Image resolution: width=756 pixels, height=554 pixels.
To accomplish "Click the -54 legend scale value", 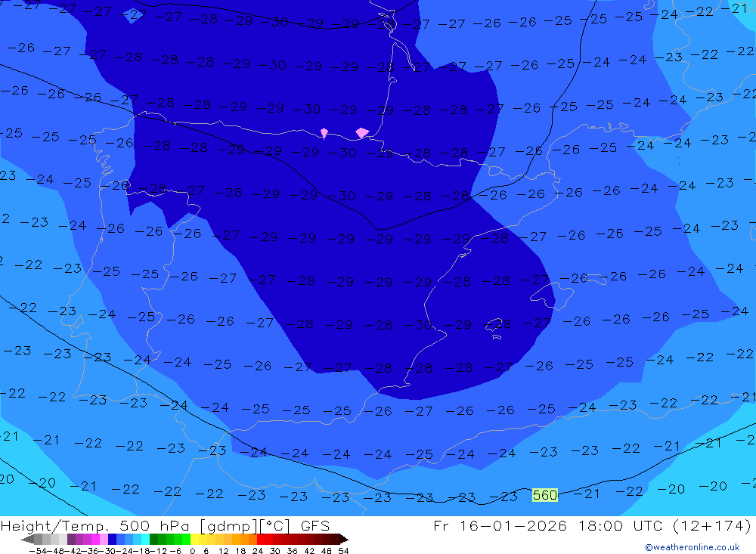I will tap(38, 551).
